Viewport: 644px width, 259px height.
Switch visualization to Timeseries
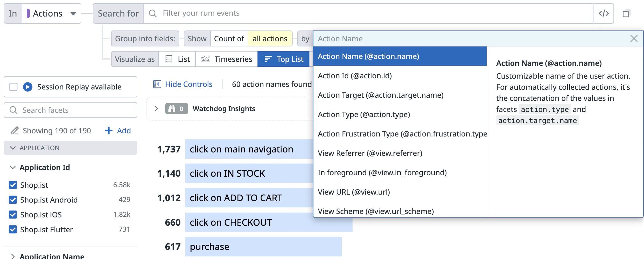tap(227, 59)
